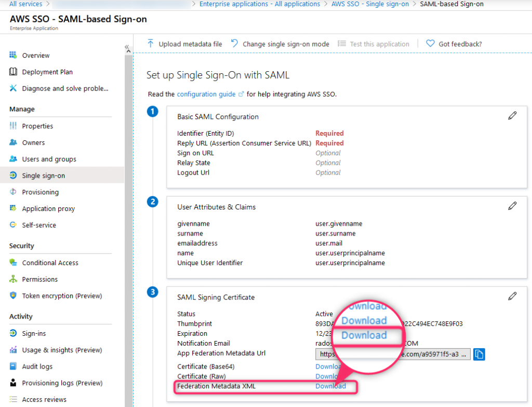Click the App Federation Metadata Url field
This screenshot has width=532, height=407.
[x=393, y=354]
